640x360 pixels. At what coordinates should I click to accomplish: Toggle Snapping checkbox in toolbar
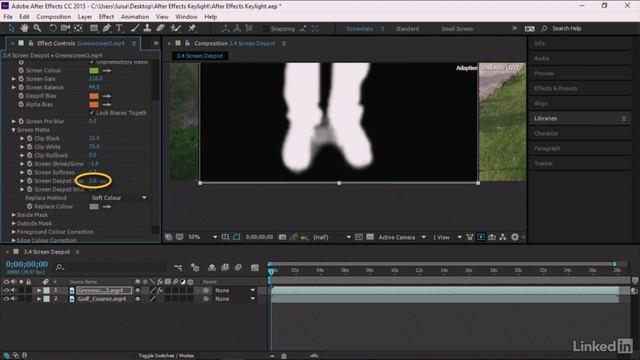(266, 29)
